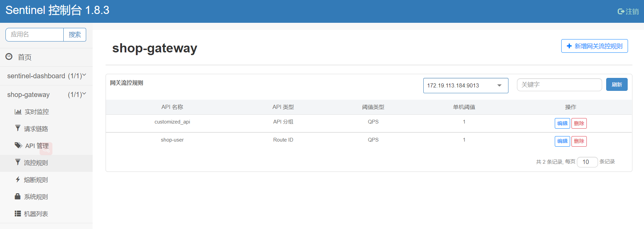Click the shop-gateway page heading
The image size is (644, 229).
tap(155, 48)
